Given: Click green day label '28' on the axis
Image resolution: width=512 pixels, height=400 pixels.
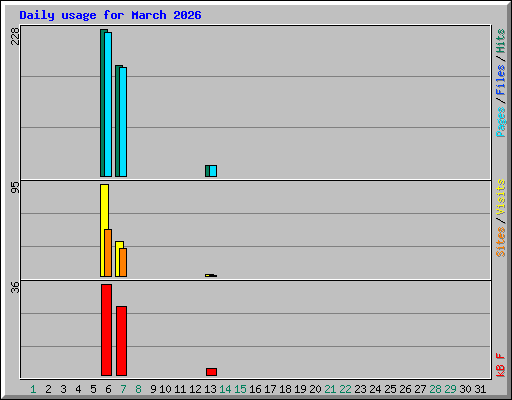Looking at the screenshot, I should [435, 389].
